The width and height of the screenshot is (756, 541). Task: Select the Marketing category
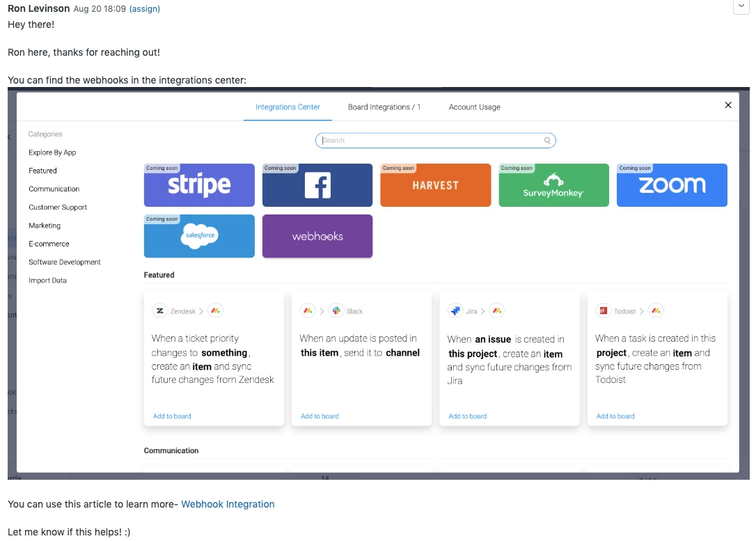[x=45, y=226]
